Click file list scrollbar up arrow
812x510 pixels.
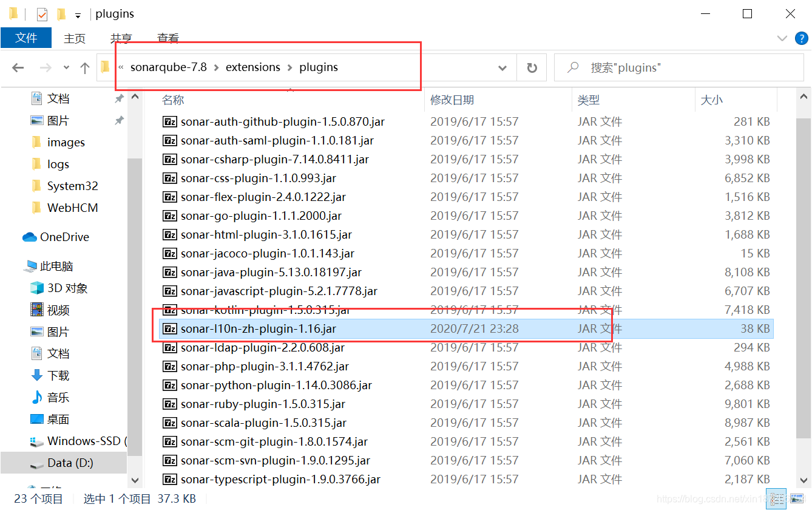804,95
